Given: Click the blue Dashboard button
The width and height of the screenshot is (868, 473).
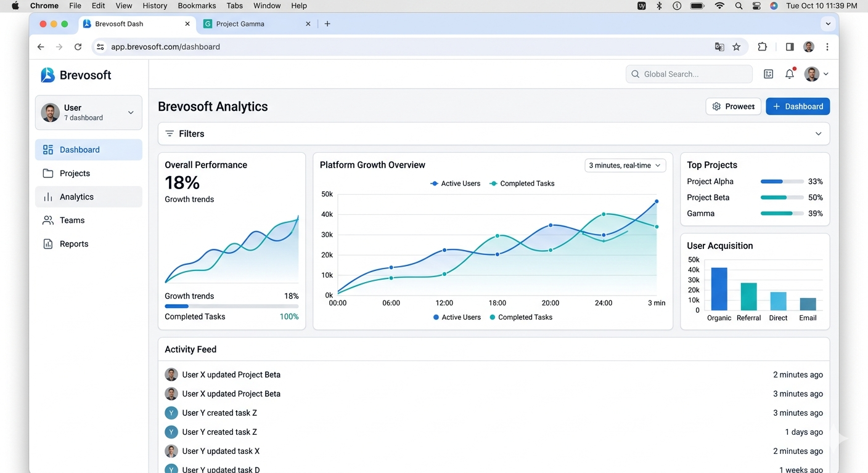Looking at the screenshot, I should [797, 107].
